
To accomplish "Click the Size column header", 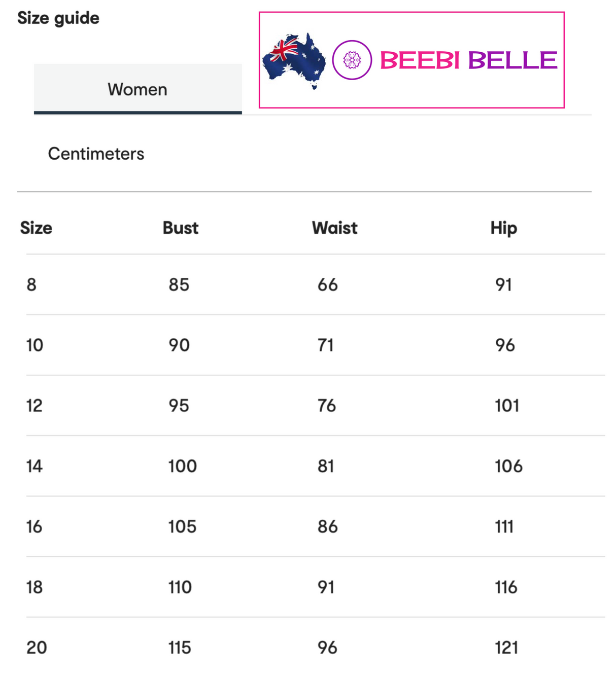I will tap(36, 228).
